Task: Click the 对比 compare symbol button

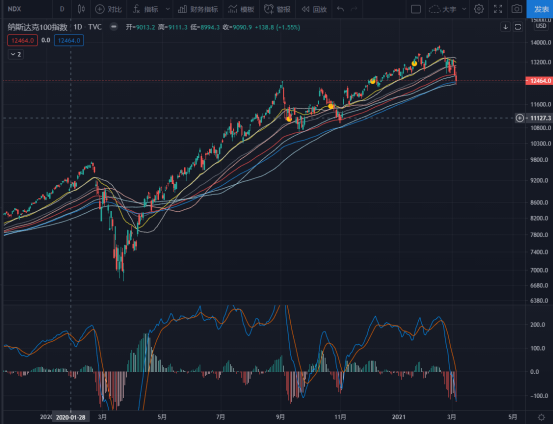Action: coord(108,9)
